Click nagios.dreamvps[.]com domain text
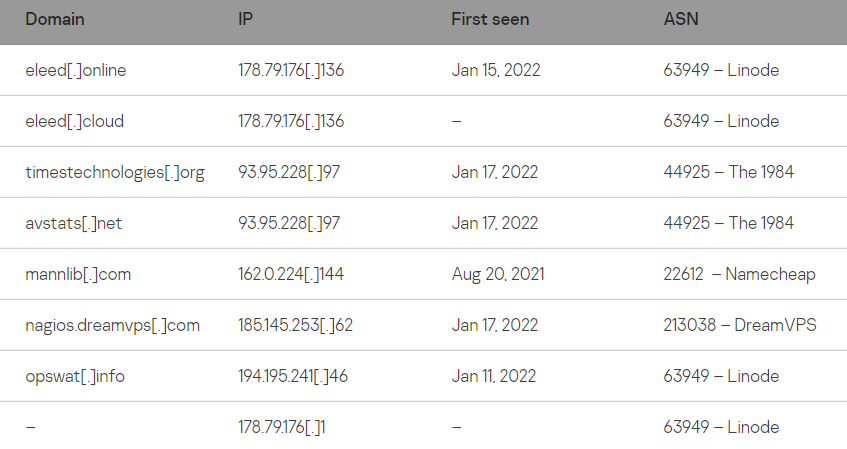 [x=112, y=325]
